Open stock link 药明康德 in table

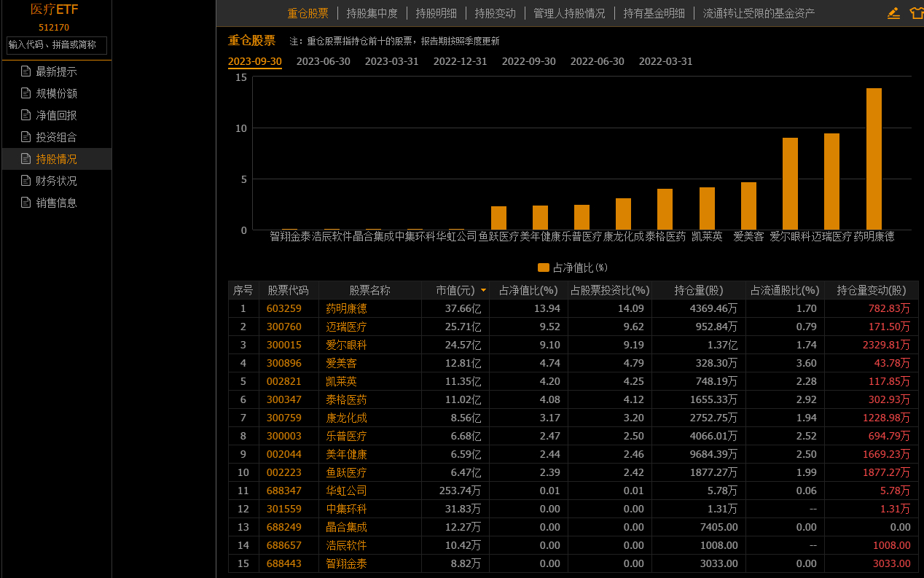(x=346, y=308)
